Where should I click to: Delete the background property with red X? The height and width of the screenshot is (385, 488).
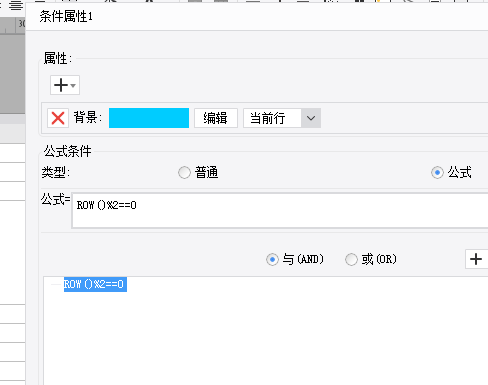(58, 118)
